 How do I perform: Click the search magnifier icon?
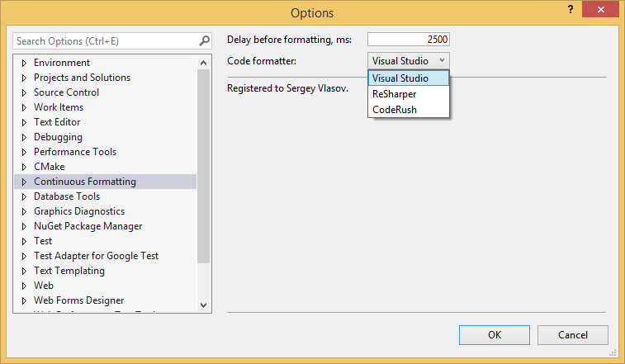[x=204, y=40]
